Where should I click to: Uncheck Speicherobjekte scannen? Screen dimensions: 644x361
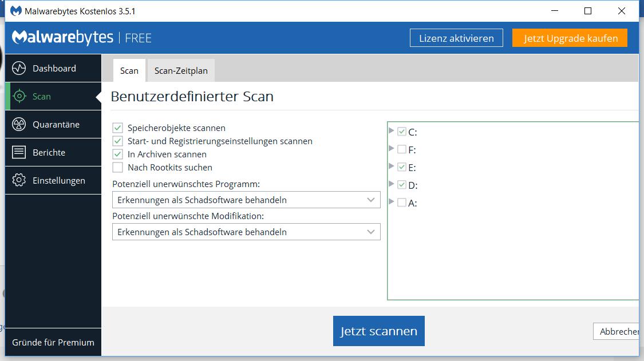point(117,128)
